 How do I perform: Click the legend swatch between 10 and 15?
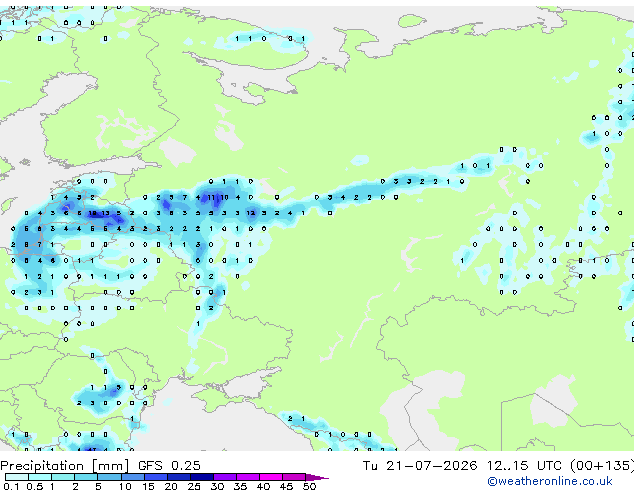pos(132,477)
